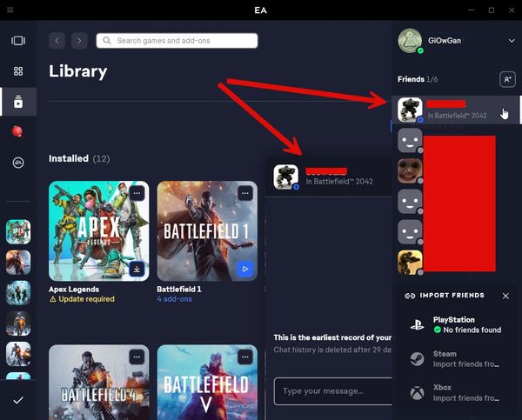Viewport: 522px width, 420px height.
Task: Select the Apex Legends cover art
Action: 99,231
